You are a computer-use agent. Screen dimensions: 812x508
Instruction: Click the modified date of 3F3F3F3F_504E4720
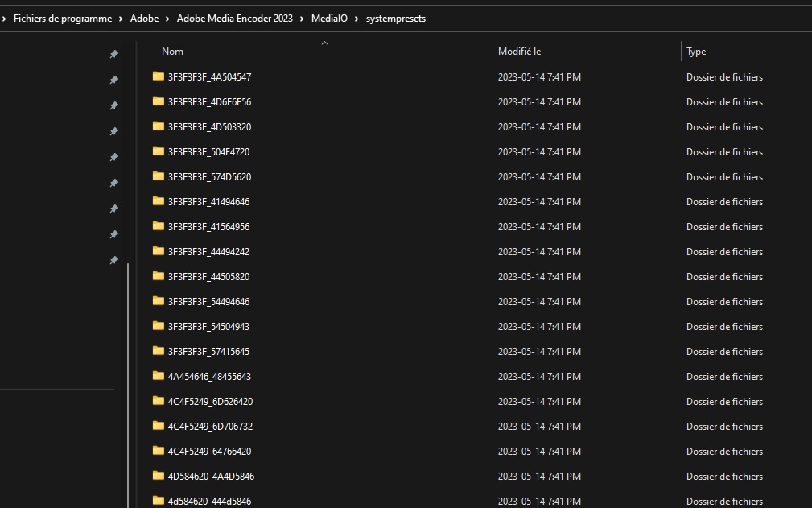click(x=540, y=151)
